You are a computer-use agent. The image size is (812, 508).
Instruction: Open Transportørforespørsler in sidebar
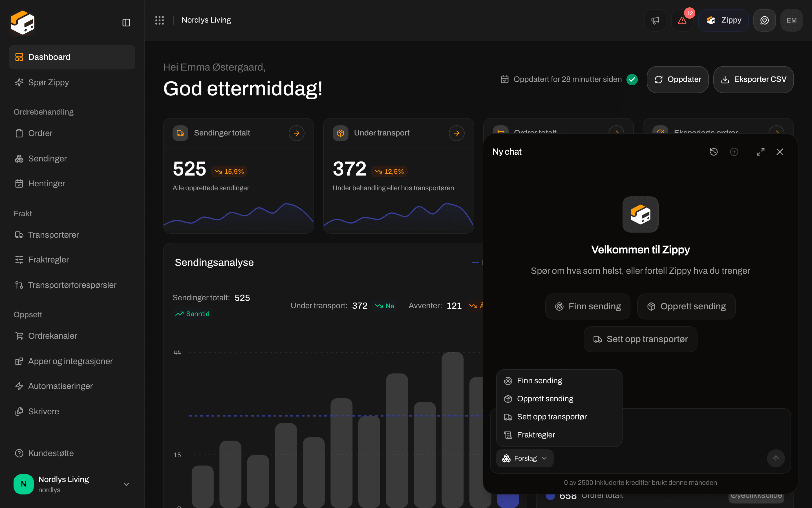click(72, 285)
